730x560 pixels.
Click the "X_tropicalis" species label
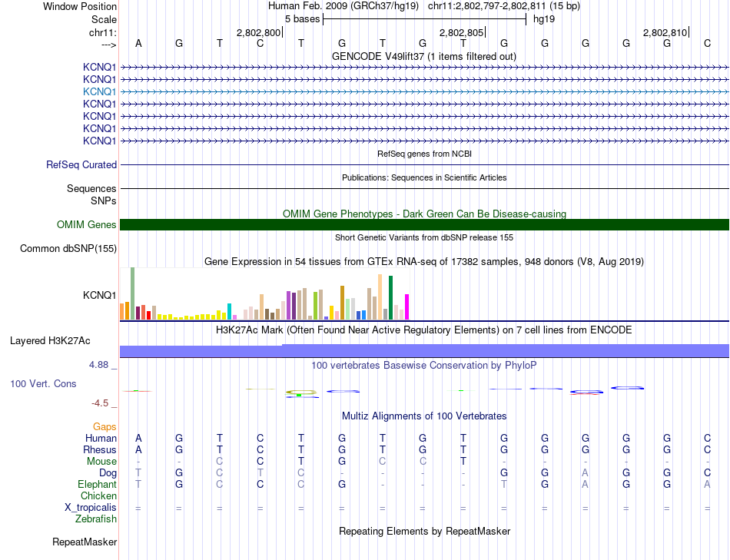tap(91, 508)
